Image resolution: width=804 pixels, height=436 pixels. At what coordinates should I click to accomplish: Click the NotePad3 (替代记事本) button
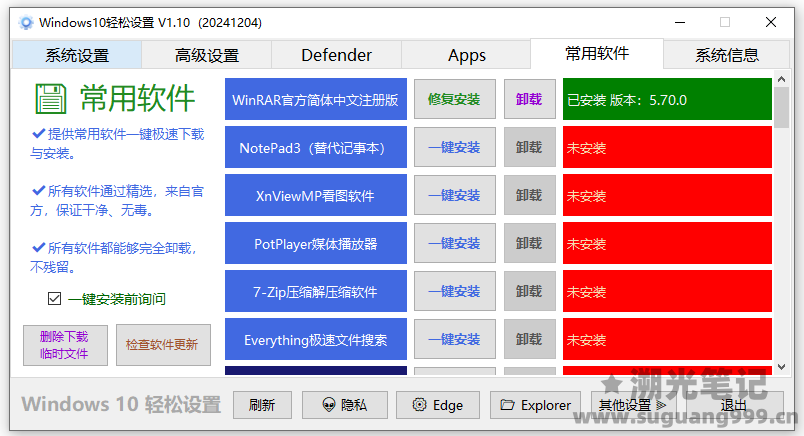point(316,147)
